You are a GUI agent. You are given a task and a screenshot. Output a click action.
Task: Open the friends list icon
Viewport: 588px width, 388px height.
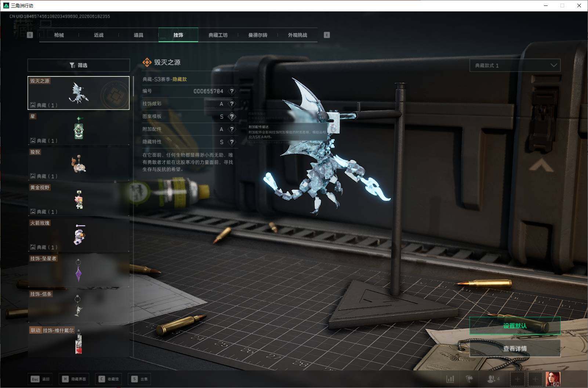493,379
